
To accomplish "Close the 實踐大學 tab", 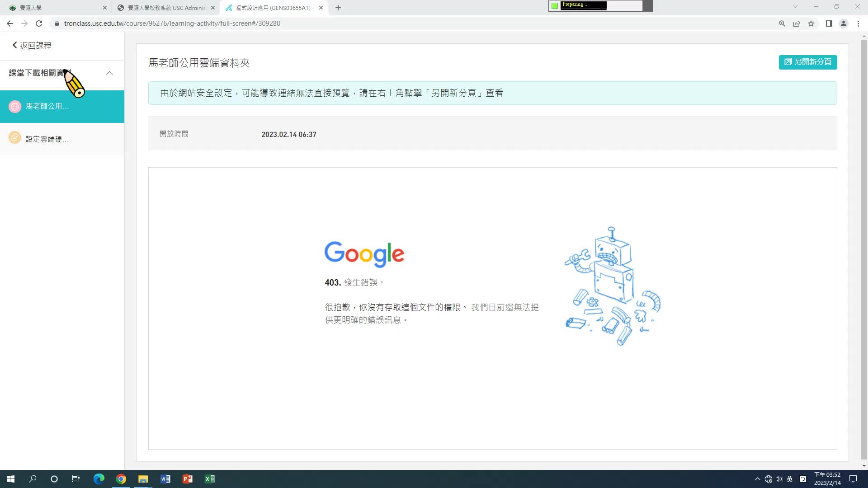I will pos(105,8).
